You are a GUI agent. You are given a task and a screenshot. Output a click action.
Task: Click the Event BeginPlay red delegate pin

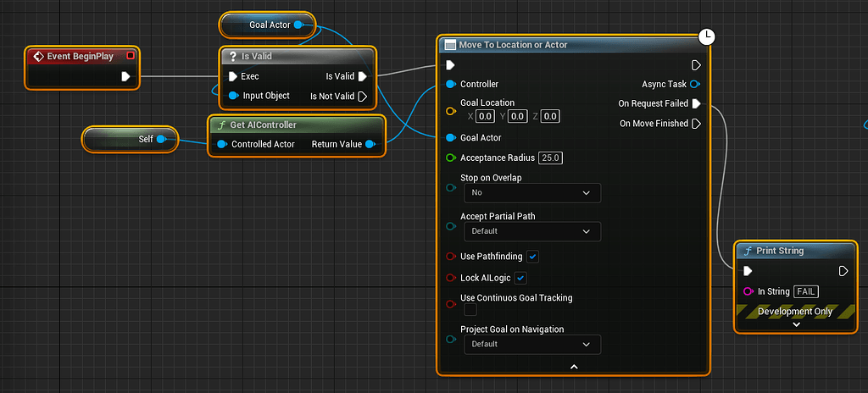130,56
